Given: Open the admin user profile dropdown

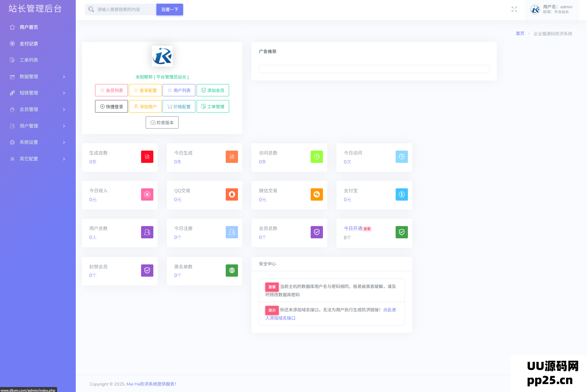Looking at the screenshot, I should coord(552,10).
